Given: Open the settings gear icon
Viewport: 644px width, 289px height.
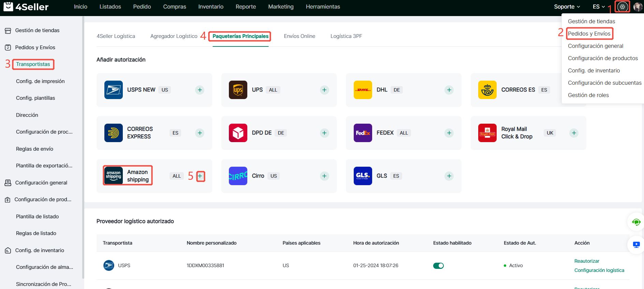Looking at the screenshot, I should point(623,7).
